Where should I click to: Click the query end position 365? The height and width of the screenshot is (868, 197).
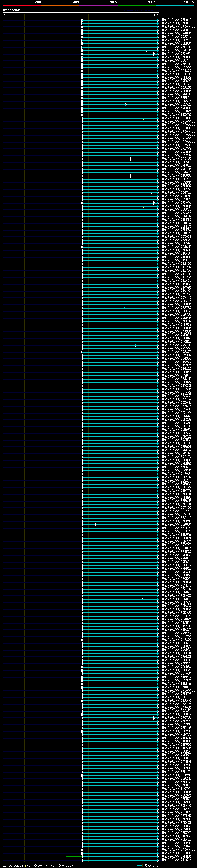155,15
